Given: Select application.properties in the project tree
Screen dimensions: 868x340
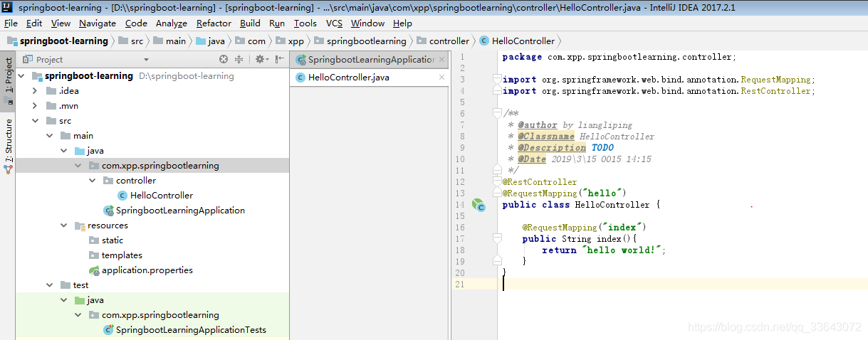Looking at the screenshot, I should point(147,270).
